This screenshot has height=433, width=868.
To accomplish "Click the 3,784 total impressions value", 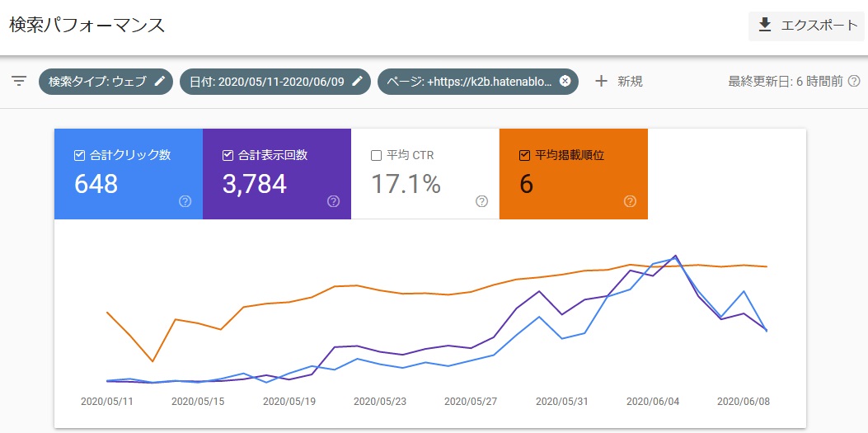I will click(x=254, y=185).
